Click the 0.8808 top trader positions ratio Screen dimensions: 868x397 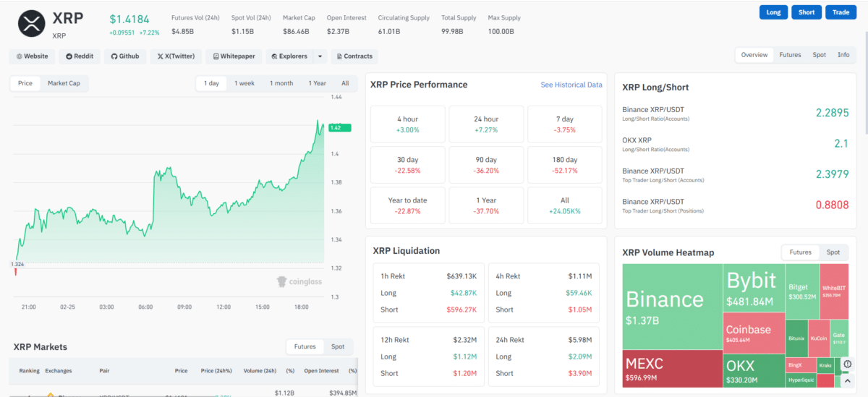click(x=832, y=205)
